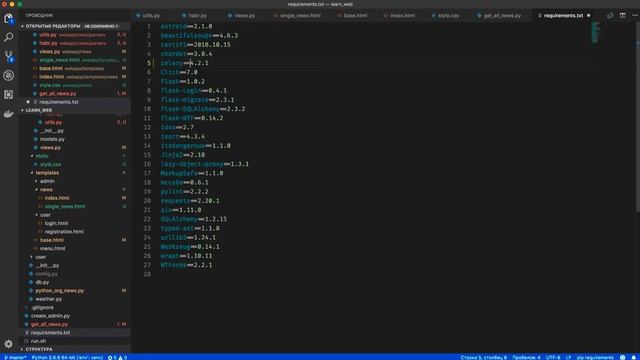
Task: Split the editor with the layout icon
Action: [622, 16]
